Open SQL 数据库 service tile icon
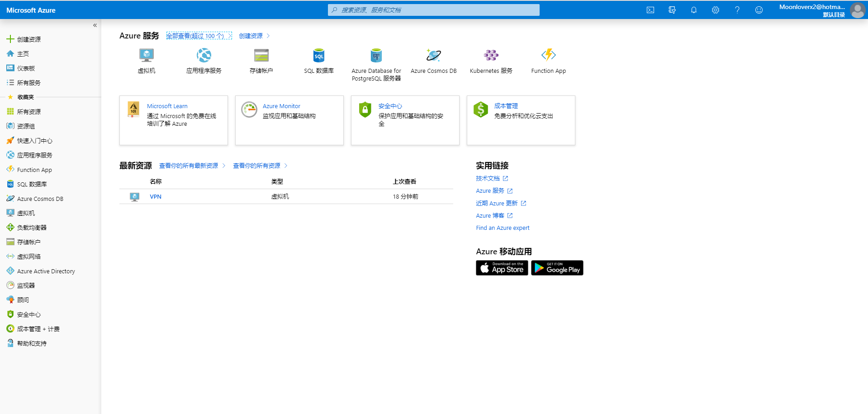This screenshot has height=414, width=868. click(319, 55)
